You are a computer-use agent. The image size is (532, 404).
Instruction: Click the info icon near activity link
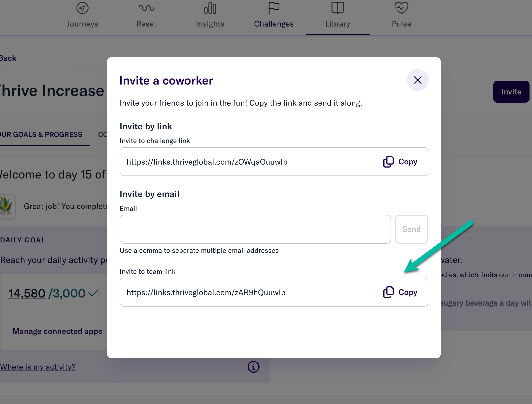point(254,367)
